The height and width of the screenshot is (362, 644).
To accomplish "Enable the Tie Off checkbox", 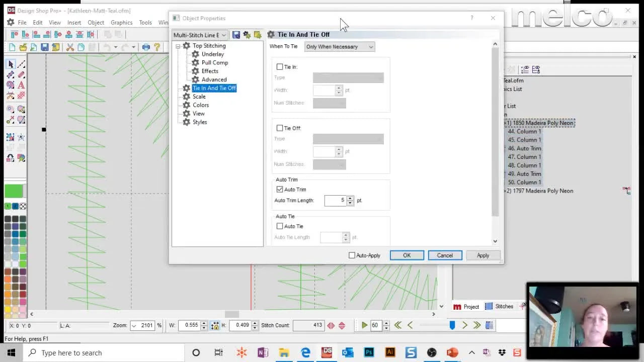I will tap(280, 128).
